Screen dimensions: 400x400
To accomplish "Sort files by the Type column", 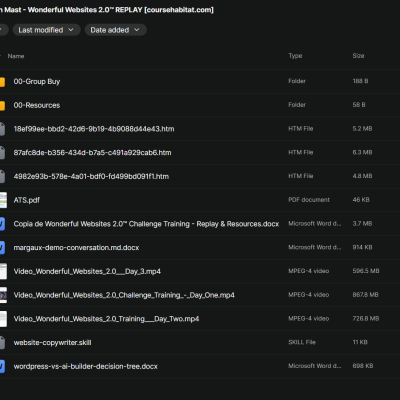I will [x=295, y=56].
